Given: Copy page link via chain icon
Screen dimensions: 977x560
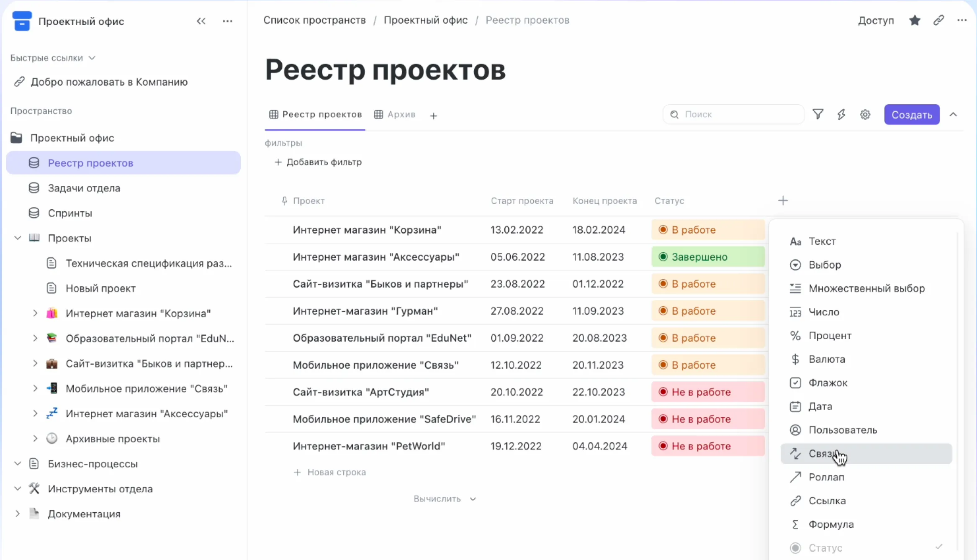Looking at the screenshot, I should 938,21.
